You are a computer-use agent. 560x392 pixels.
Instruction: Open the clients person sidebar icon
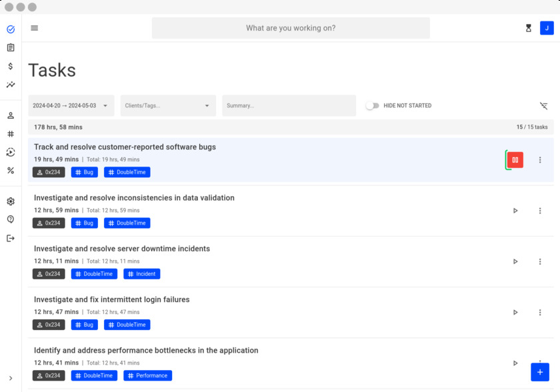(11, 115)
